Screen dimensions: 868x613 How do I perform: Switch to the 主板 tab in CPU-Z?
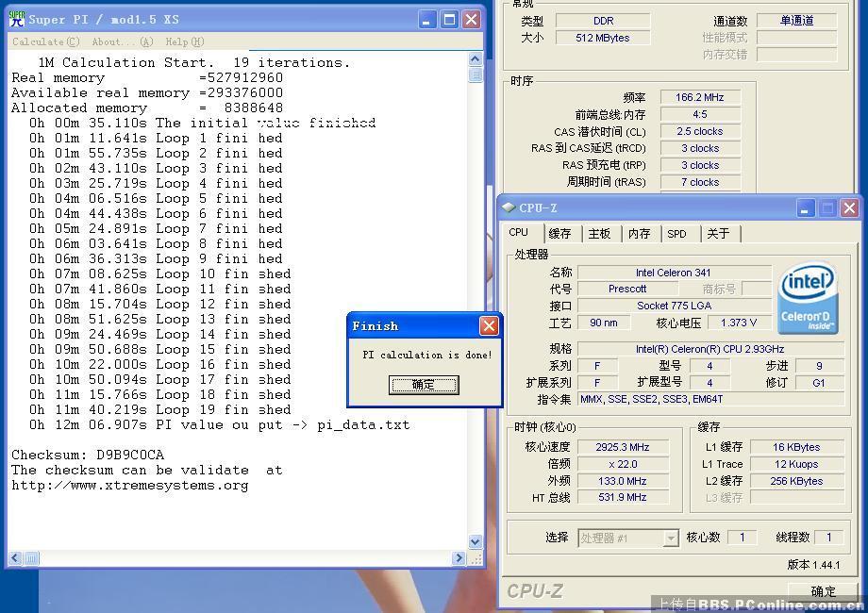pos(599,234)
